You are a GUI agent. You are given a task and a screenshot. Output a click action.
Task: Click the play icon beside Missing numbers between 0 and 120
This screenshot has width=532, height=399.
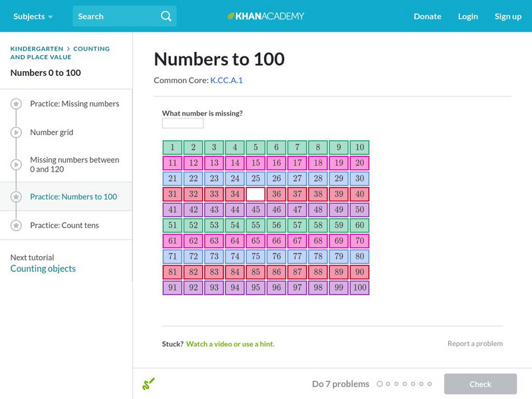click(x=16, y=164)
